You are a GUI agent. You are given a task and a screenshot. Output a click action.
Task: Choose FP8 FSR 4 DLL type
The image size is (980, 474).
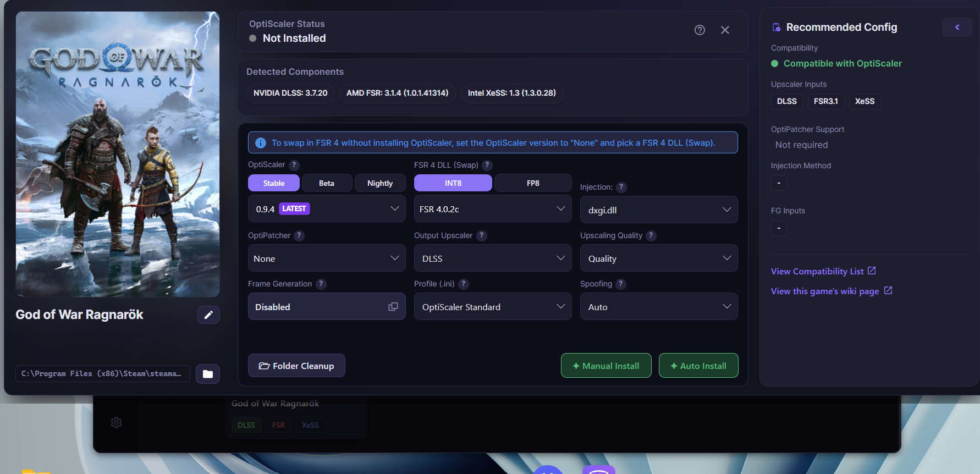pos(533,183)
